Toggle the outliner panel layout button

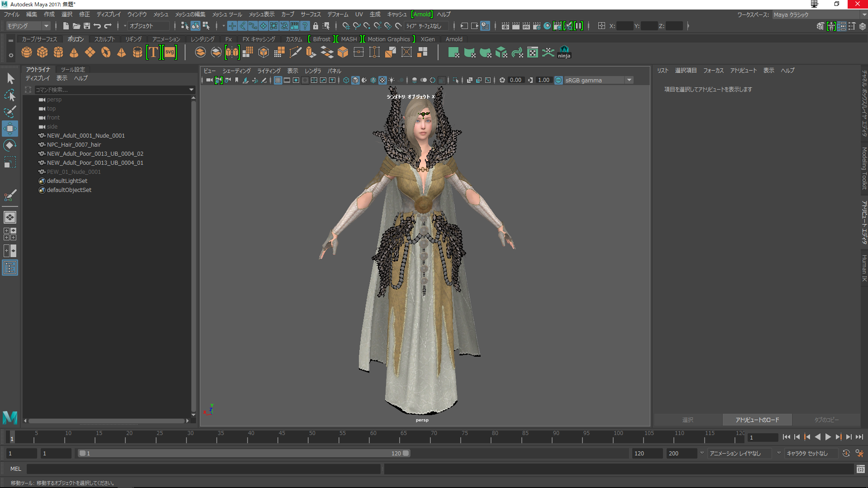pos(10,268)
